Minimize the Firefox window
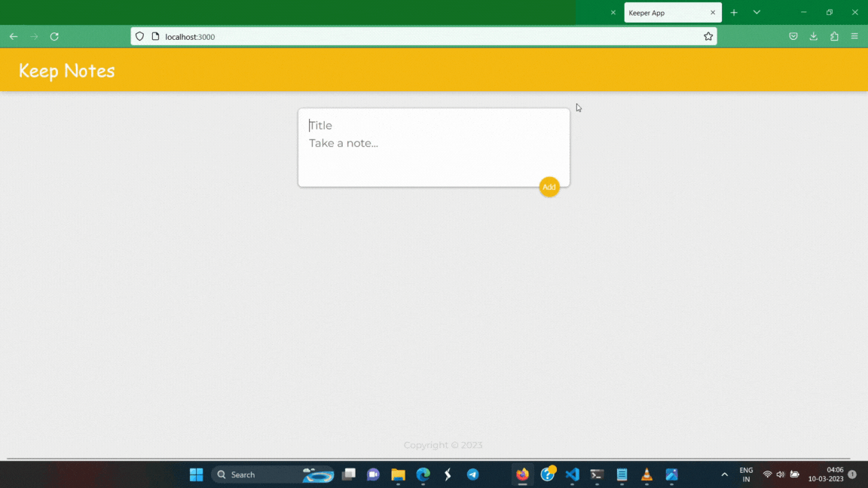This screenshot has height=488, width=868. click(x=804, y=12)
